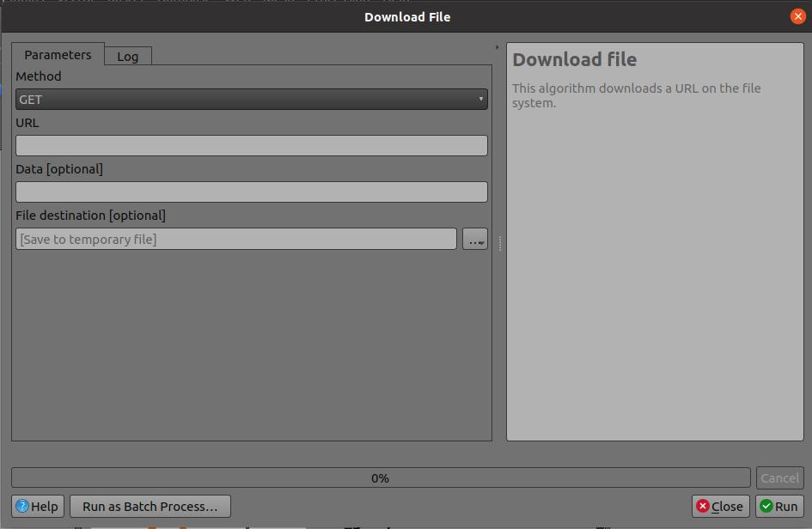812x529 pixels.
Task: Click the Close button
Action: (720, 506)
